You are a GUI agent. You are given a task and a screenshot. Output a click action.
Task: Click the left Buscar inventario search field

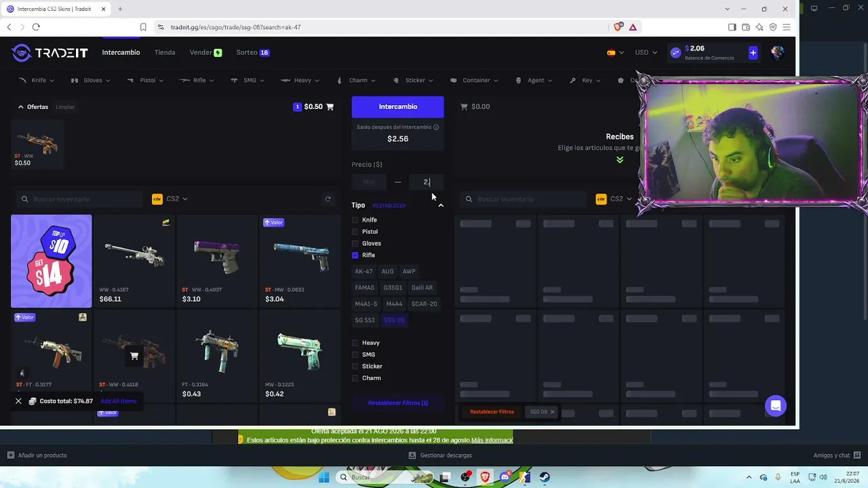coord(81,199)
